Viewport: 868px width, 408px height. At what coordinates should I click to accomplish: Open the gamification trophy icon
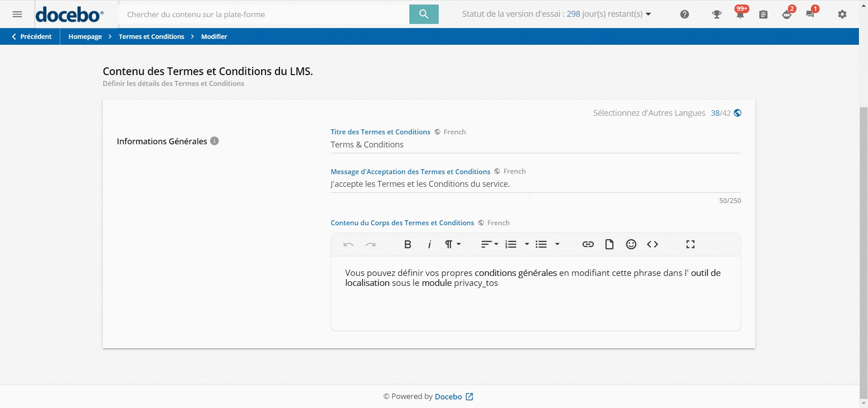pyautogui.click(x=716, y=14)
